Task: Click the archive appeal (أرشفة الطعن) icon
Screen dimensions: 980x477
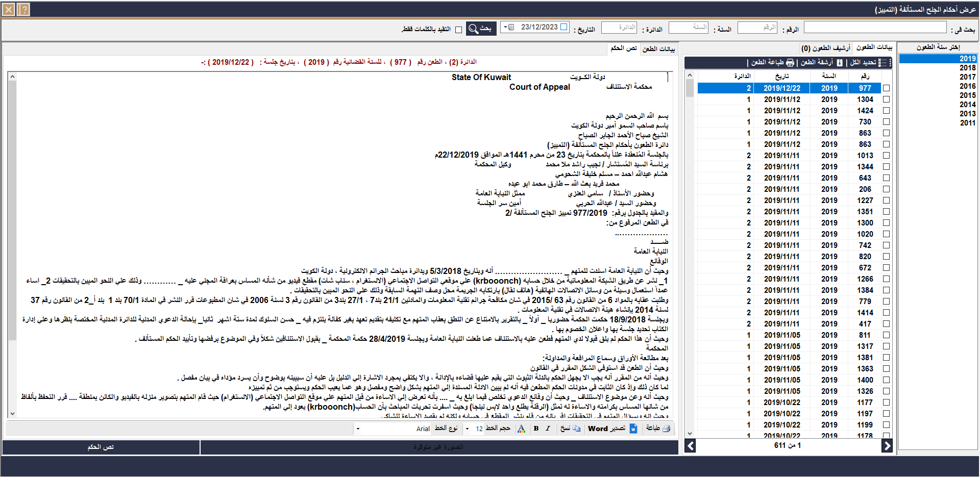Action: click(x=839, y=62)
